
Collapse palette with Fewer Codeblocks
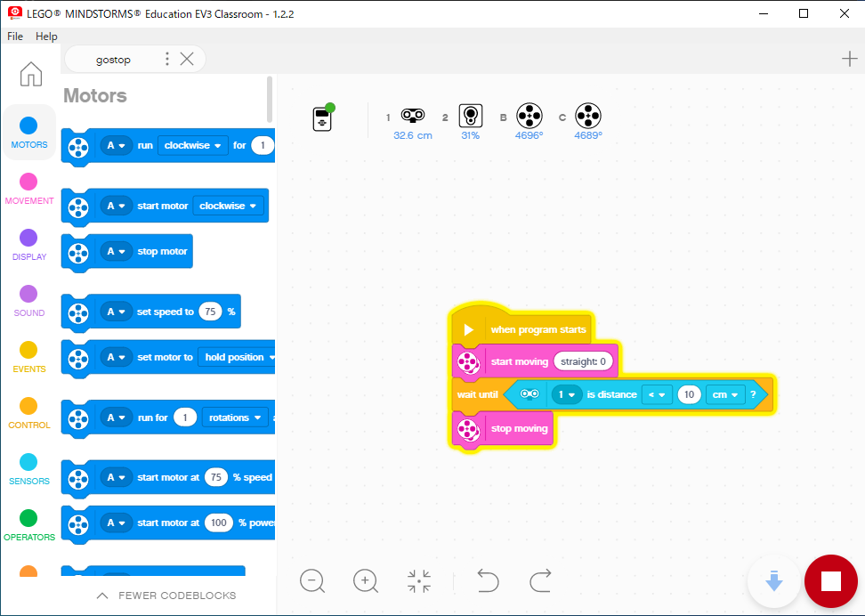pyautogui.click(x=166, y=595)
